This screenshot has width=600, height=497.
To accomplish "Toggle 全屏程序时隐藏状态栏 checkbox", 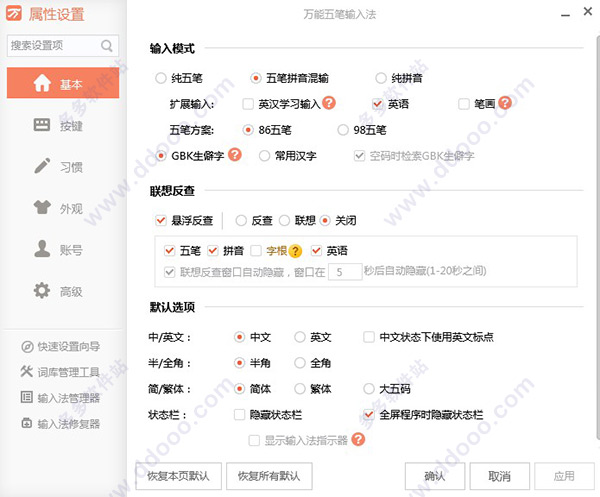I will [369, 414].
